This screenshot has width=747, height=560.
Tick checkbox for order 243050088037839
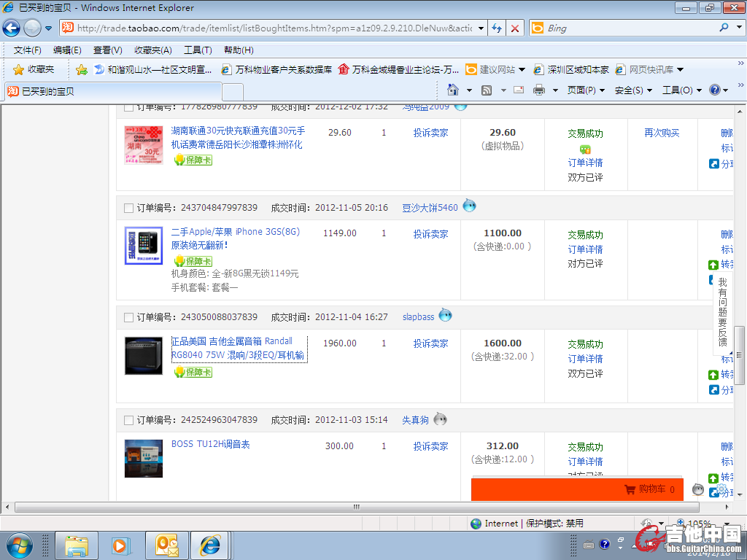tap(128, 317)
